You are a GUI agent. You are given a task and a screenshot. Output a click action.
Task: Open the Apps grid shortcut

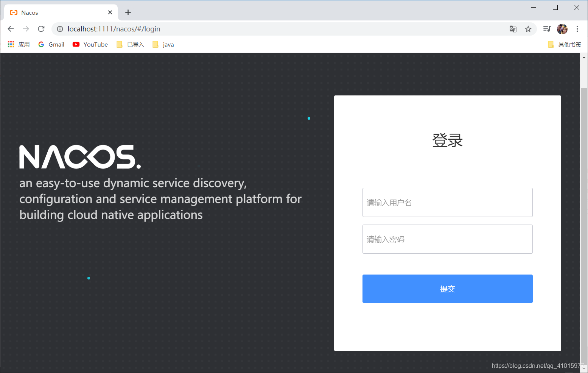coord(19,44)
